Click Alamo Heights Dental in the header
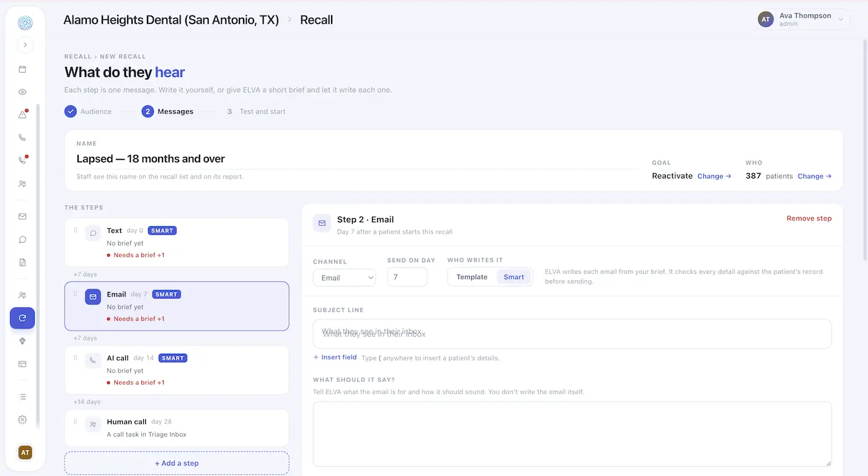The image size is (868, 476). point(171,20)
